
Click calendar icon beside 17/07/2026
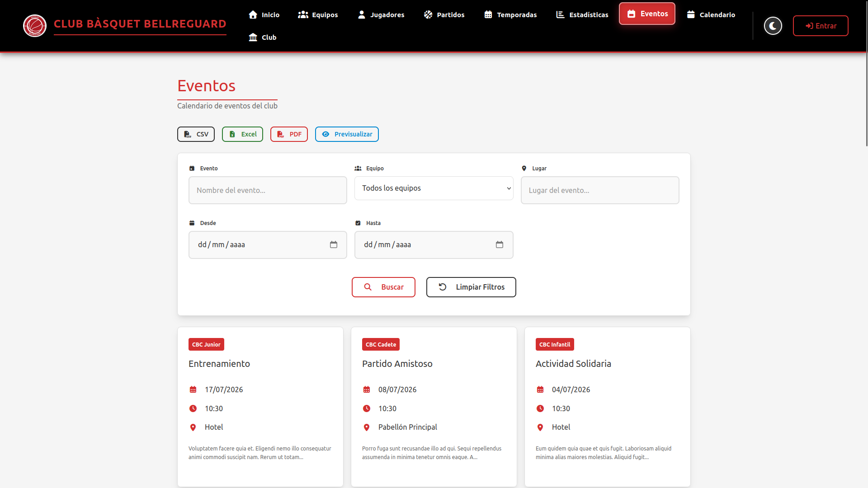click(193, 389)
